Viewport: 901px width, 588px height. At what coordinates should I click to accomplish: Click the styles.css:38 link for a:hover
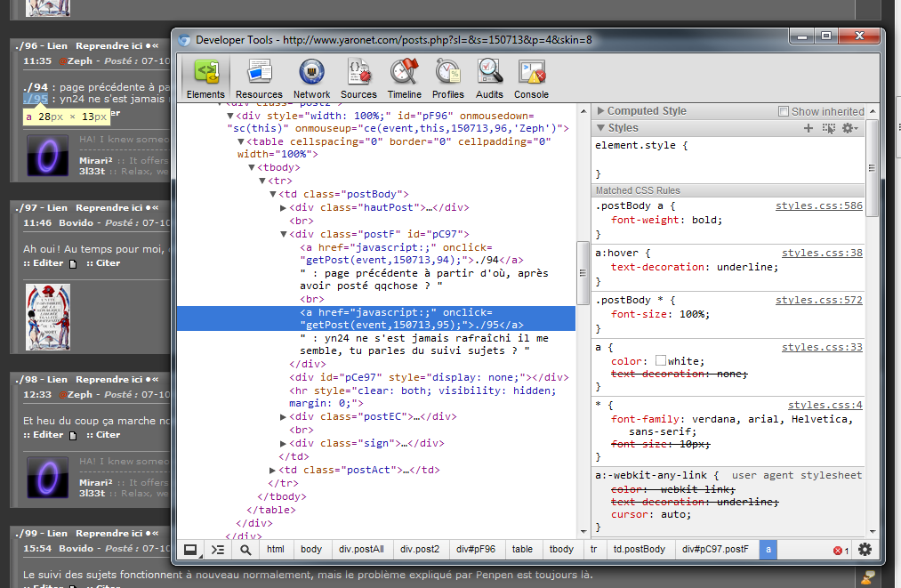tap(822, 253)
